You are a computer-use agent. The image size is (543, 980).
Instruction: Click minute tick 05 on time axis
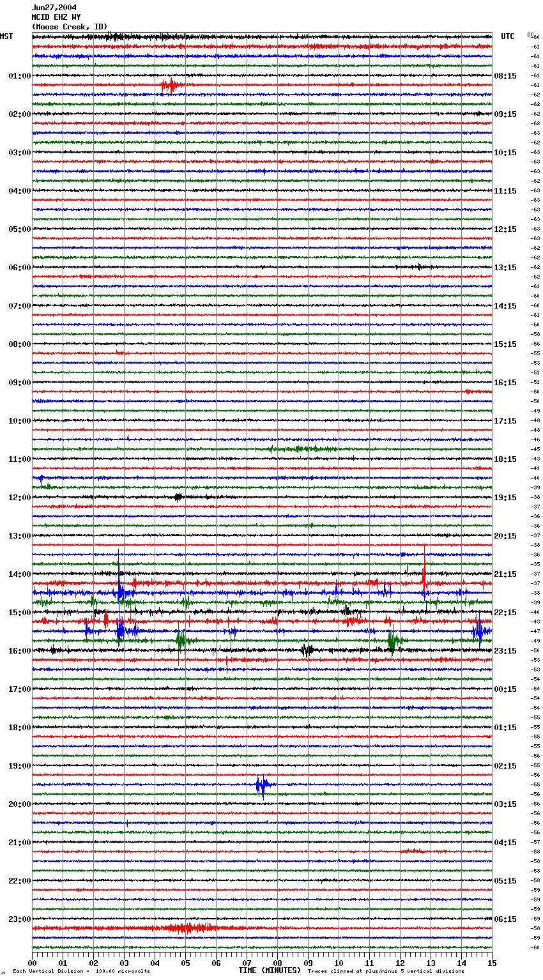pos(185,963)
